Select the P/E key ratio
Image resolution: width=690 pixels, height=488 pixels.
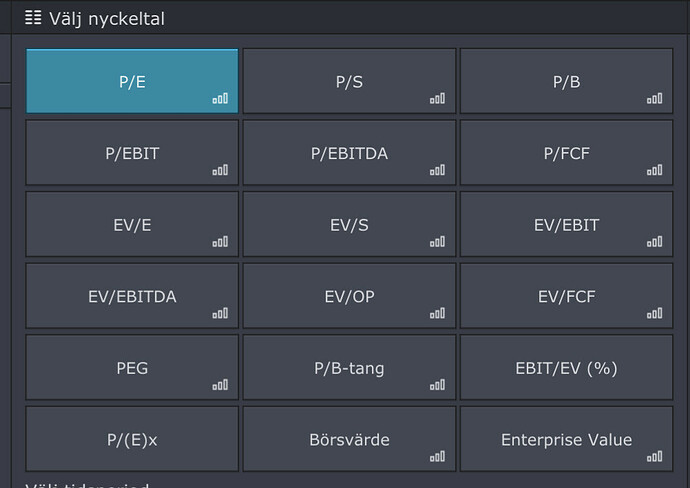[x=131, y=81]
